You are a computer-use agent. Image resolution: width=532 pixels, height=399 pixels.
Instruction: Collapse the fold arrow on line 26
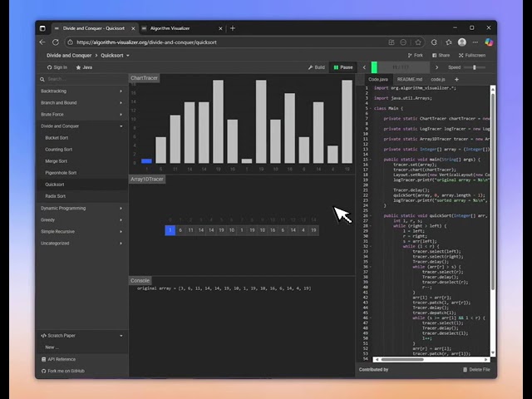coord(370,216)
